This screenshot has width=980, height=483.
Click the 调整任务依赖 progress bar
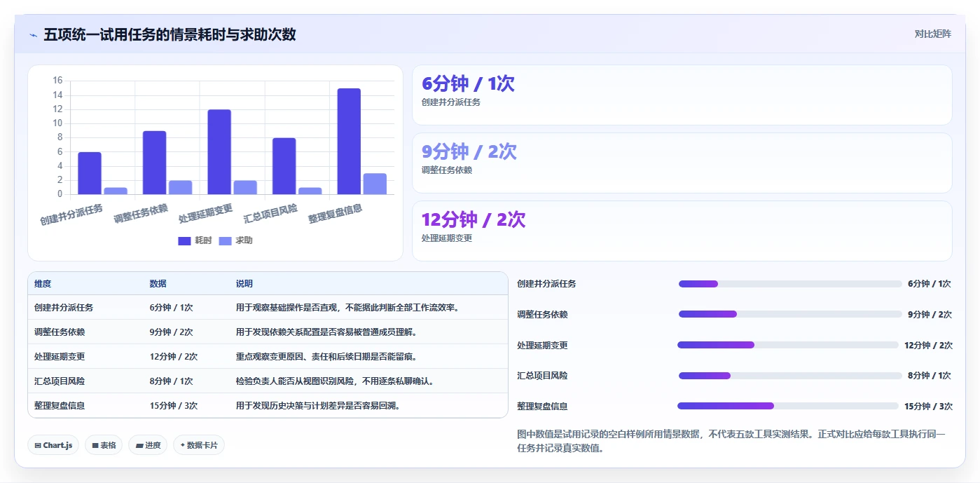(x=790, y=314)
